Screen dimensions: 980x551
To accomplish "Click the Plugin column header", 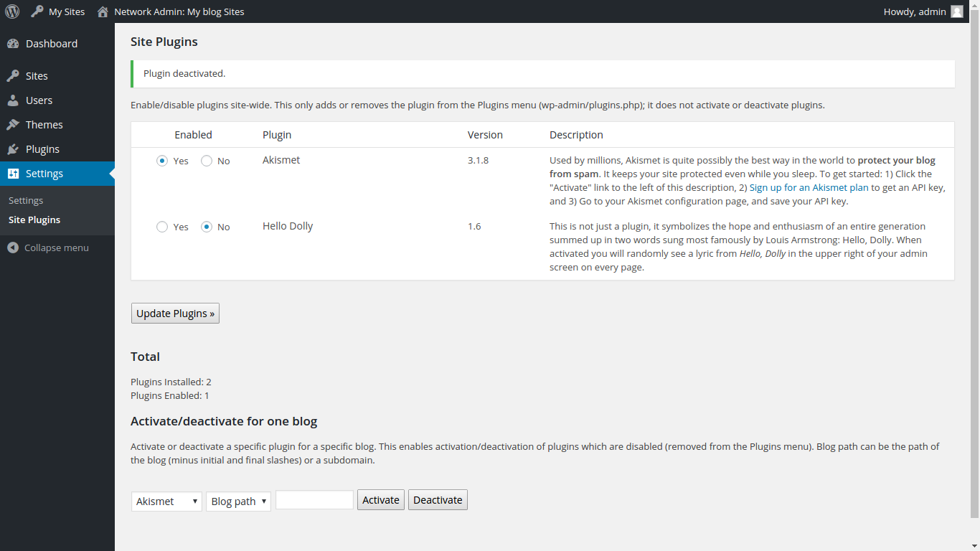I will click(x=277, y=135).
